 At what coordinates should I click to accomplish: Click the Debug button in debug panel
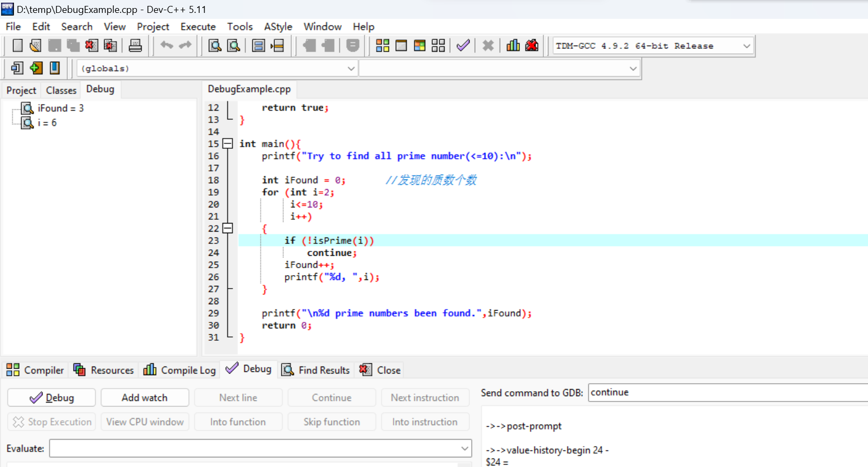pos(52,398)
